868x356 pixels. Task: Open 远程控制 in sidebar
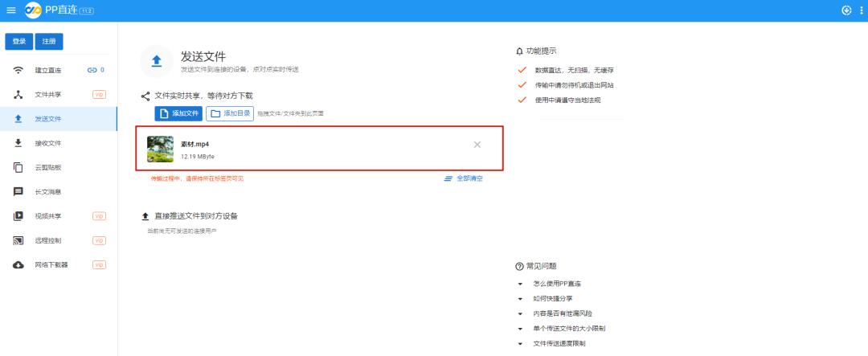click(x=59, y=241)
